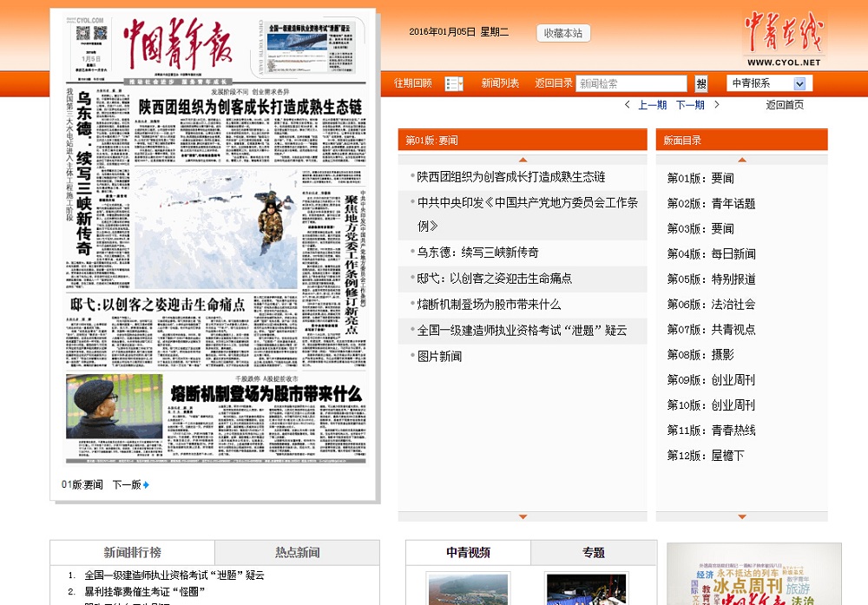Open the right video thumbnail under 中青视频
This screenshot has width=868, height=605.
586,589
